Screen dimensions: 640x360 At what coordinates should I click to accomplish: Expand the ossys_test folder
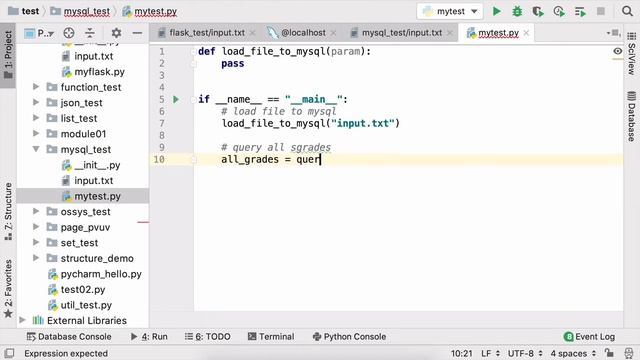[x=36, y=211]
